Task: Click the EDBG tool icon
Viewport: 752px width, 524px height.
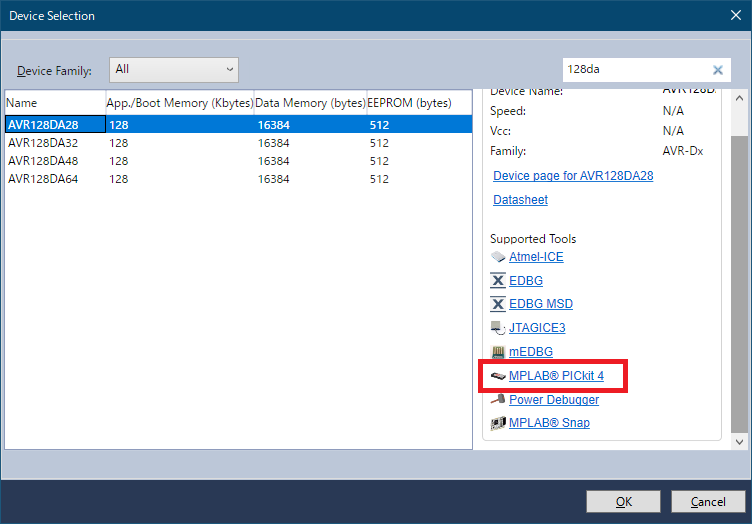Action: pyautogui.click(x=498, y=281)
